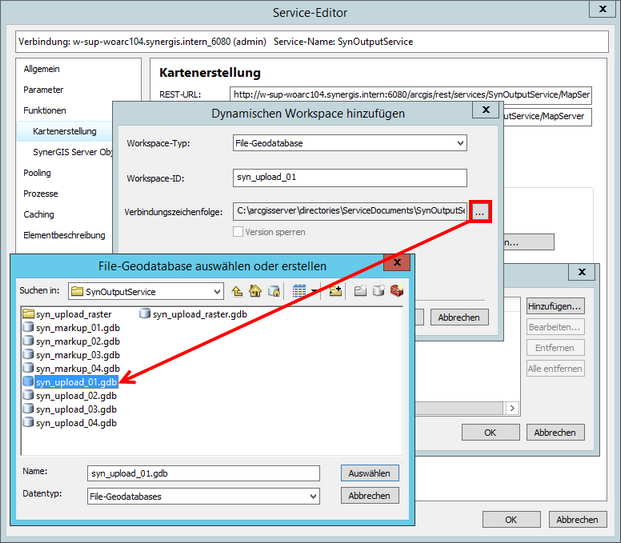Click the Verbindungszeichenfolge path field

350,211
